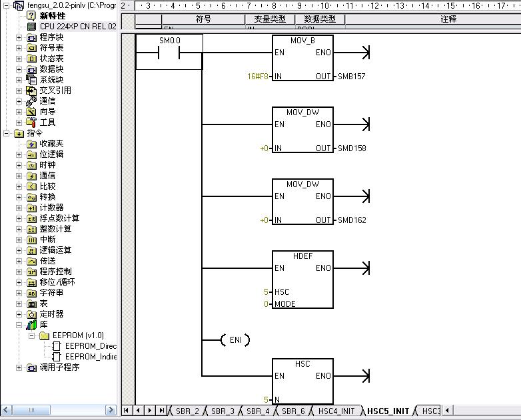This screenshot has height=420, width=521.
Task: Click the 新特性 help icon
Action: [31, 15]
